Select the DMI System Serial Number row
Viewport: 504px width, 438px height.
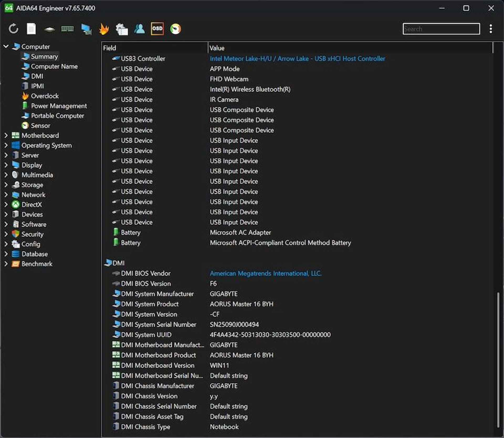298,325
